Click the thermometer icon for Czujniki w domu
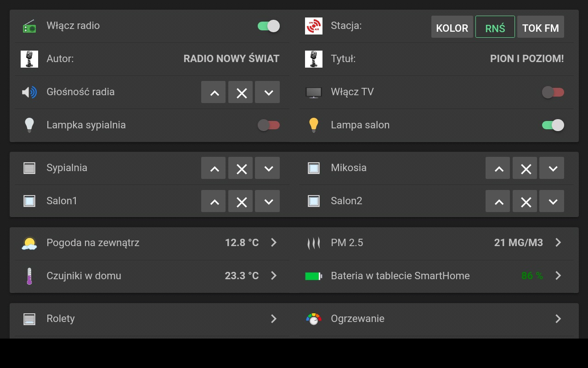 pyautogui.click(x=29, y=276)
